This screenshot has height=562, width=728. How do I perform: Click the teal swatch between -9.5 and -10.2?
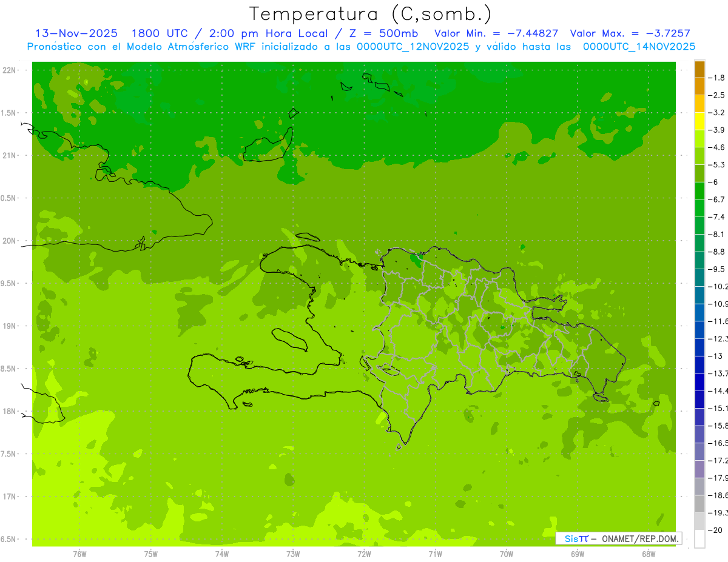[699, 278]
